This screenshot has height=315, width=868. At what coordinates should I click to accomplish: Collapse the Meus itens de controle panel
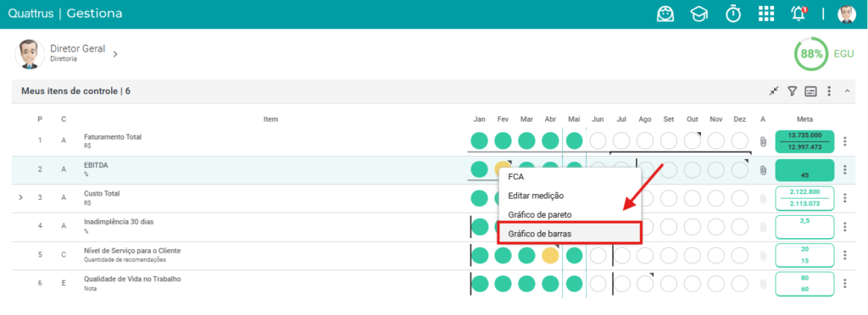click(847, 91)
